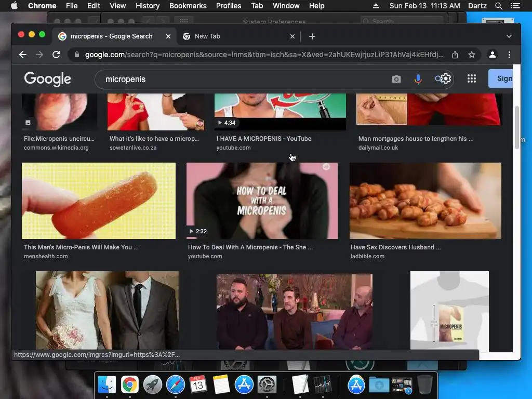This screenshot has width=532, height=399.
Task: Click into the Google search input field
Action: 244,79
